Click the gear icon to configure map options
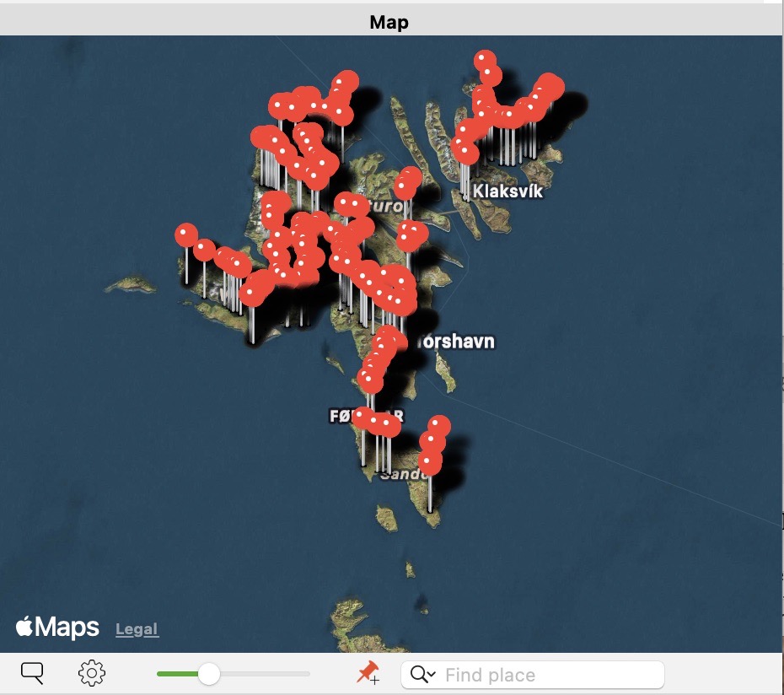Screen dimensions: 784x695 point(94,673)
